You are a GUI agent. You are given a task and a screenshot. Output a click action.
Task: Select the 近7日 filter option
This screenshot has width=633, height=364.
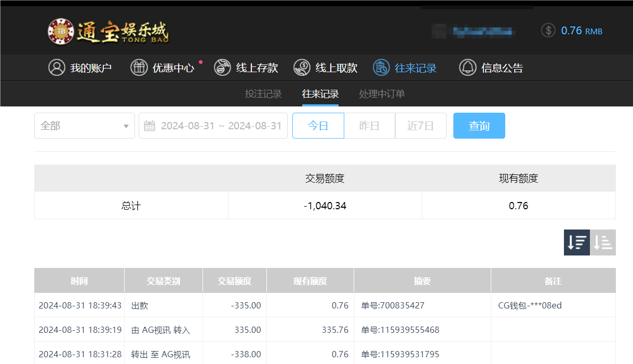pyautogui.click(x=421, y=125)
